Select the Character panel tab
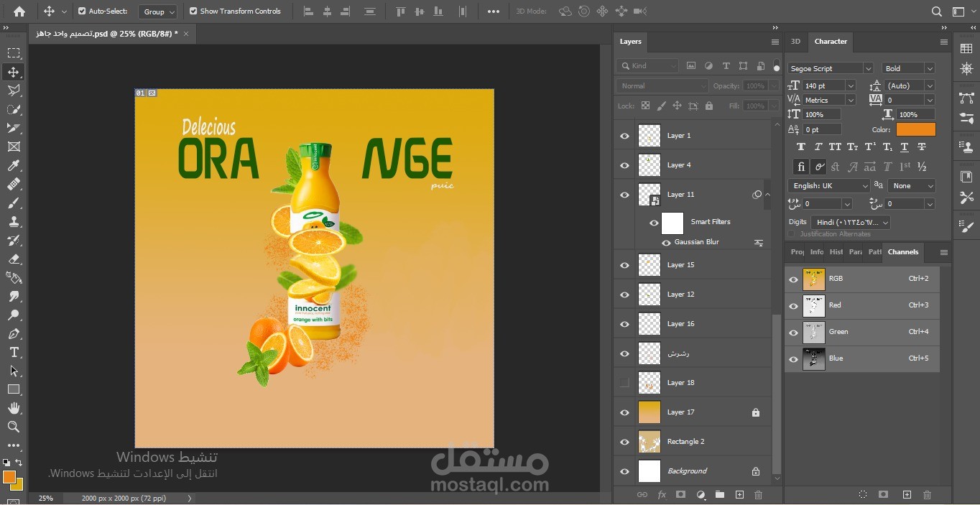The image size is (980, 505). (831, 42)
